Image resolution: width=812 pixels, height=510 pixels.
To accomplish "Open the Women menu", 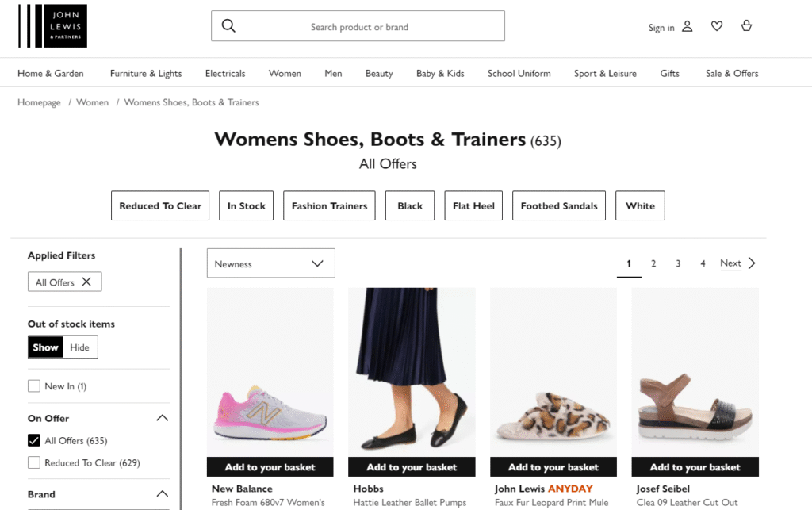I will pos(285,74).
